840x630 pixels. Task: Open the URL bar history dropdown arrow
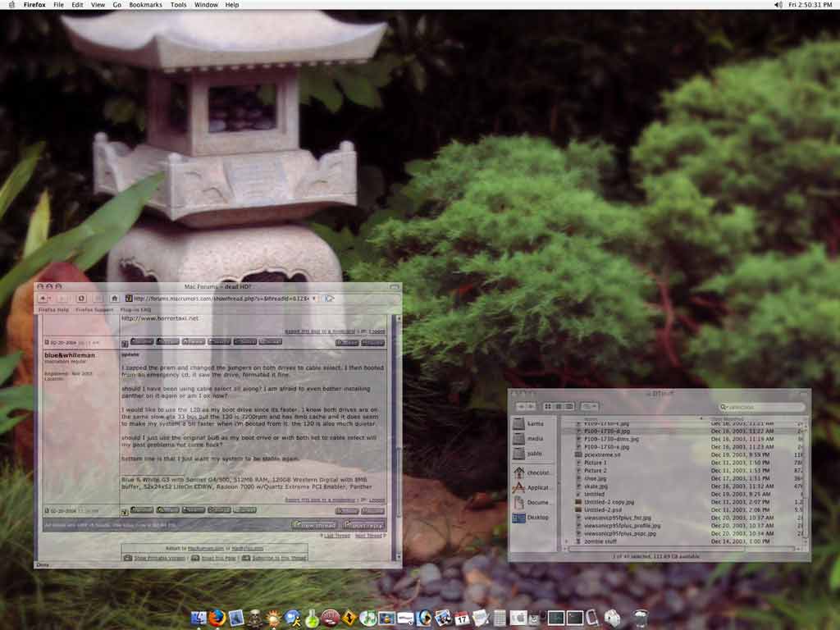[314, 299]
